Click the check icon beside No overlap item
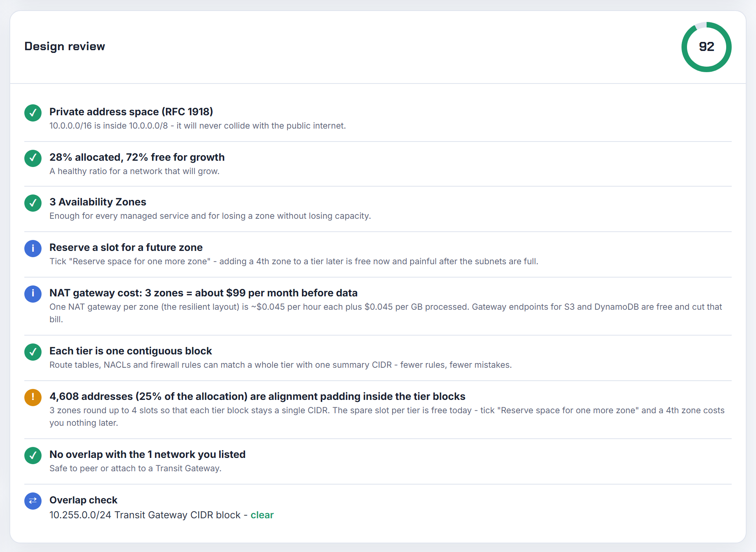756x552 pixels. 33,456
